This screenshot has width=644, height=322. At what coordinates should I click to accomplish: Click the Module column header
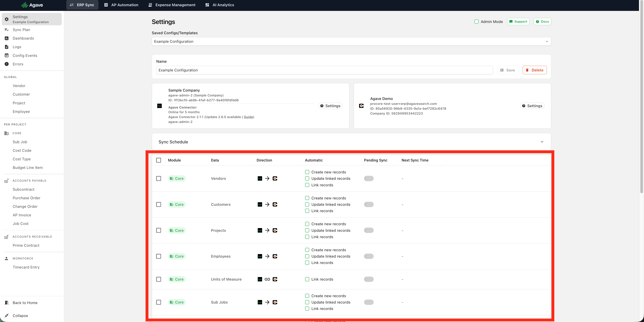(174, 160)
